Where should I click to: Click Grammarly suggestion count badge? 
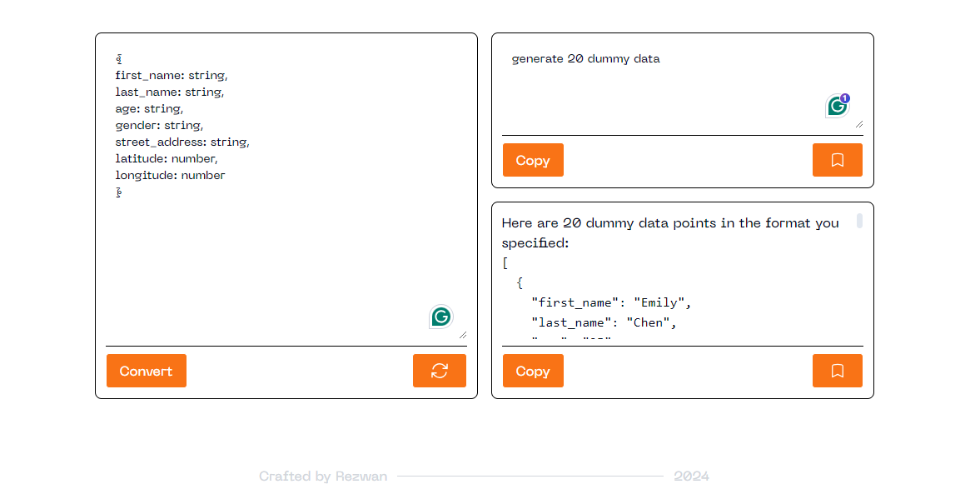[x=845, y=98]
